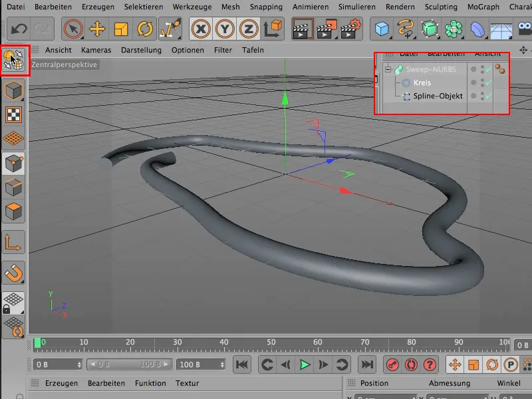Select the Live Selection tool
This screenshot has width=532, height=399.
(x=73, y=29)
